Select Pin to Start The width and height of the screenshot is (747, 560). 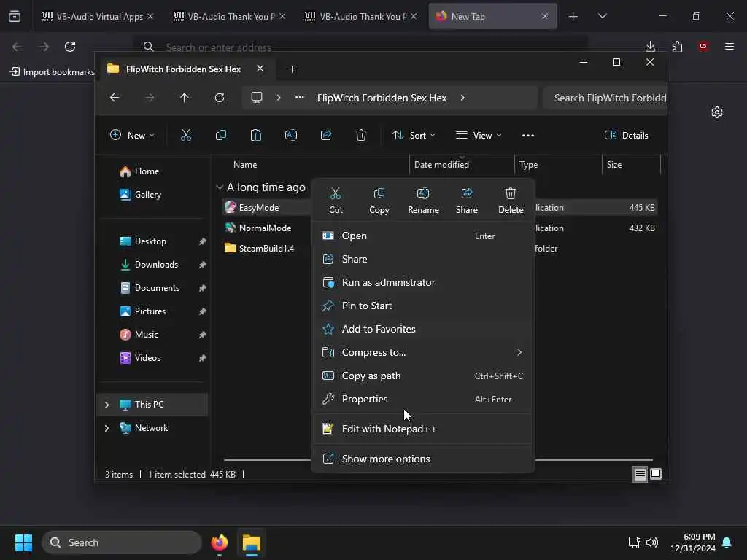(422, 306)
